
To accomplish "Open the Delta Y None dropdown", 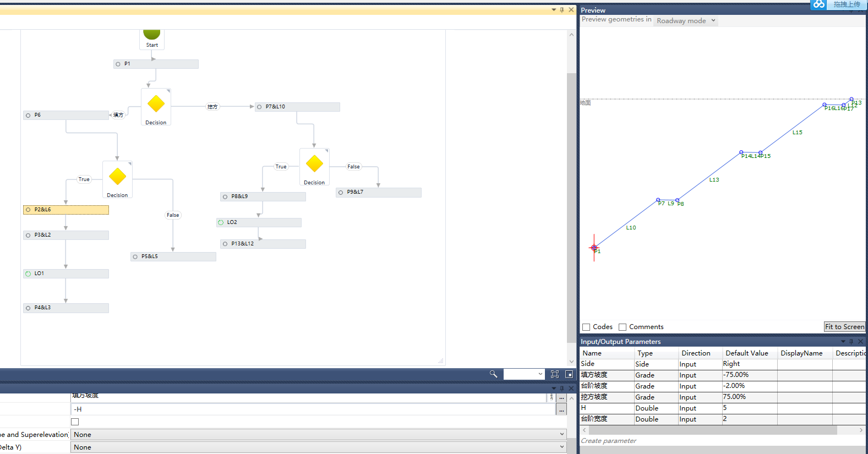I will click(x=319, y=447).
